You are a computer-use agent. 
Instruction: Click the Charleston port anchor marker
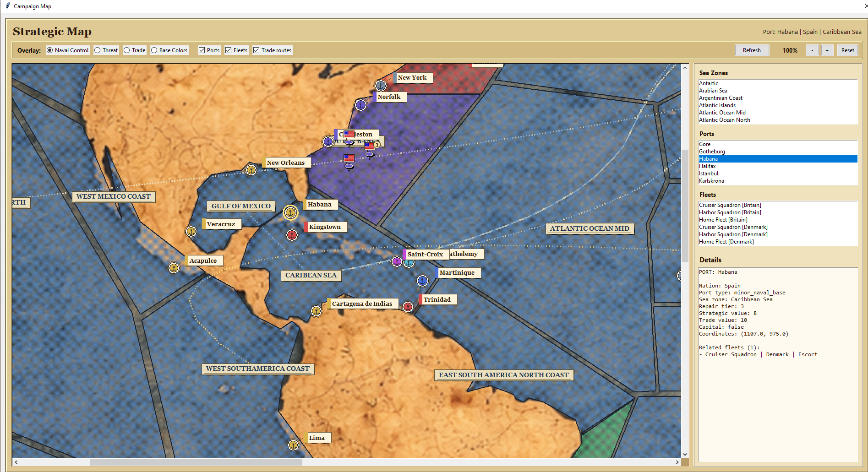pos(328,141)
